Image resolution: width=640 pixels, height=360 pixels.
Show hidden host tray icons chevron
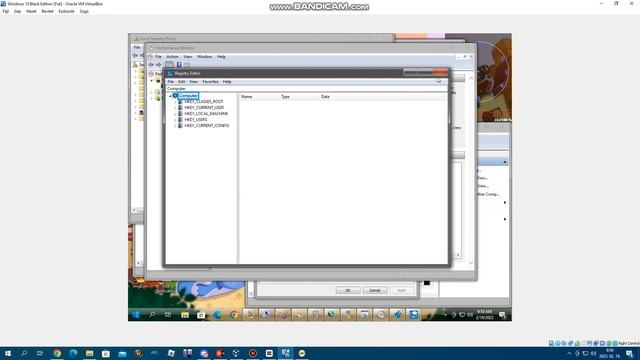point(569,353)
